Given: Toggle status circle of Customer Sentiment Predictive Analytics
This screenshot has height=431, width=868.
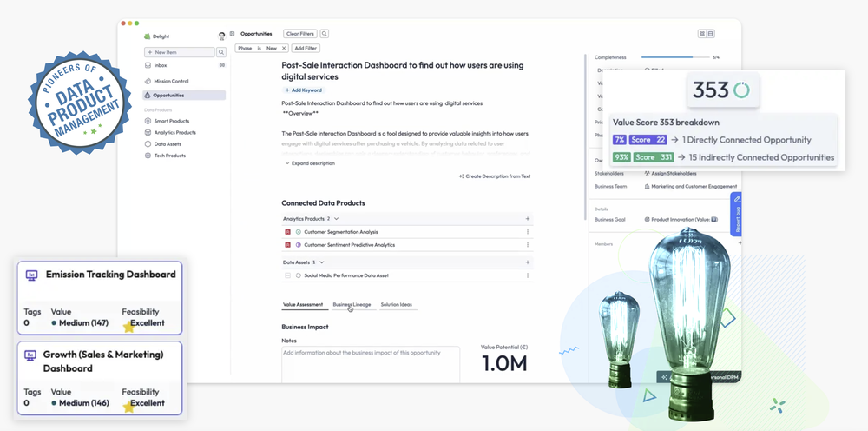Looking at the screenshot, I should click(x=299, y=245).
